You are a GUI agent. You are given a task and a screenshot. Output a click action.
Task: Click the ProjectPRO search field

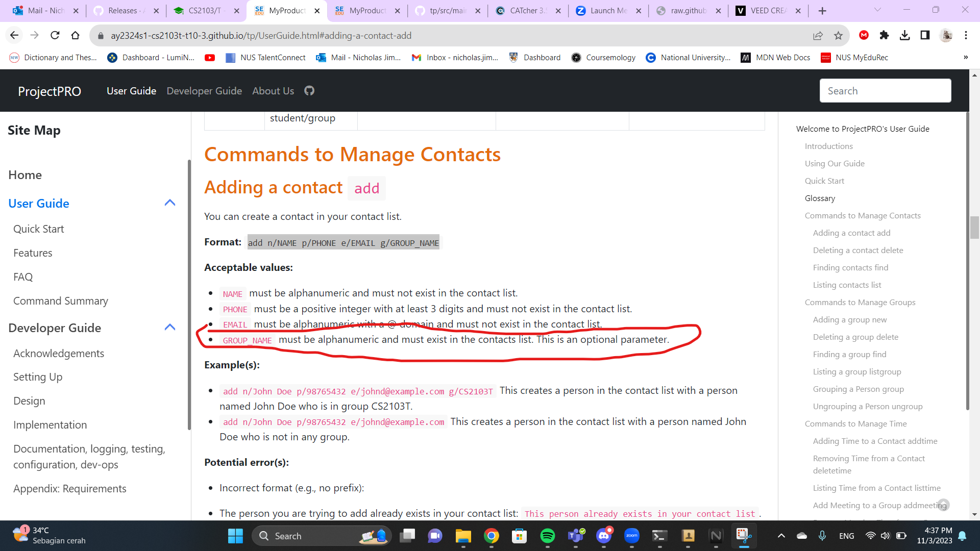click(885, 91)
